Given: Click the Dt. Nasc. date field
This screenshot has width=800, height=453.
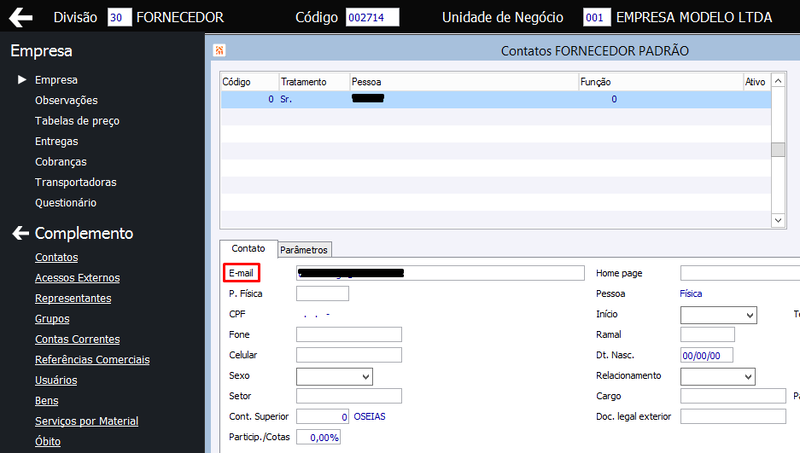Looking at the screenshot, I should (x=707, y=355).
